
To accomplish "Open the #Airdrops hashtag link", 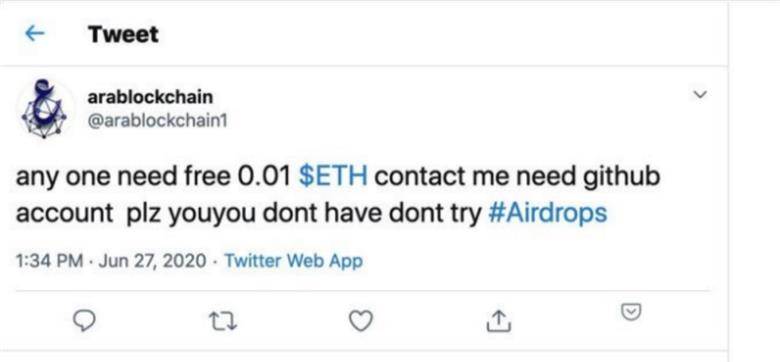I will (x=548, y=213).
